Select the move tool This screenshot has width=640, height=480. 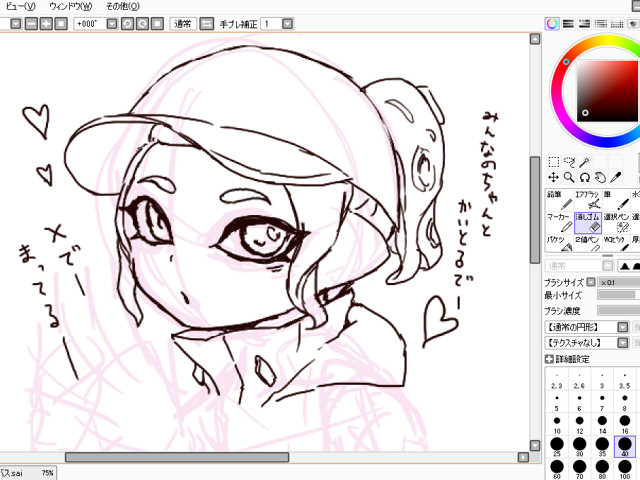click(553, 178)
